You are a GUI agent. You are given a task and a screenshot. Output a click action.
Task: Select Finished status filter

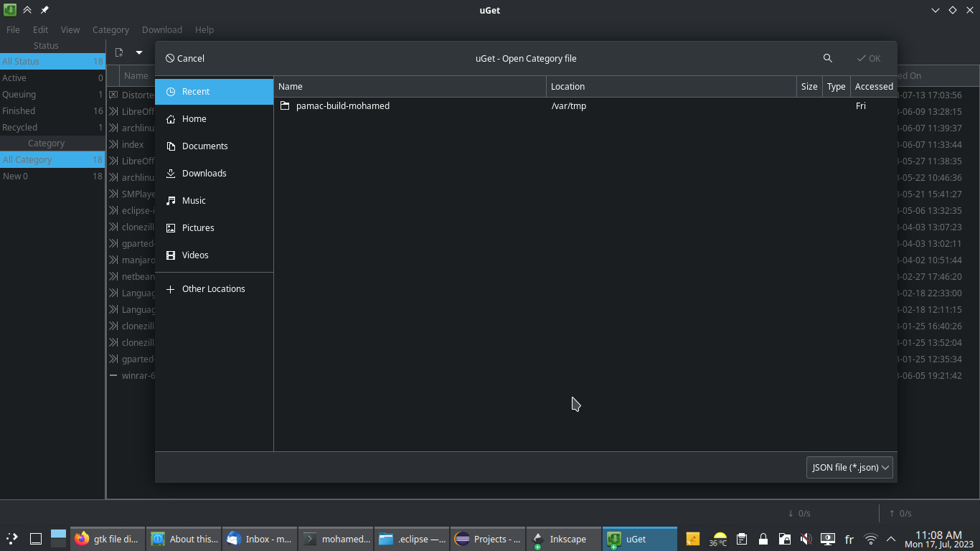pos(52,110)
